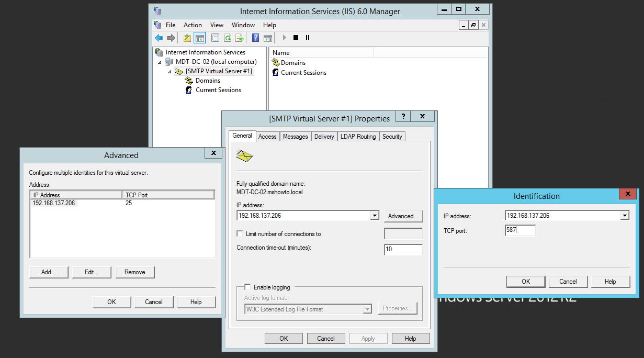Click the Advanced... button in Properties
The width and height of the screenshot is (644, 358).
tap(403, 216)
